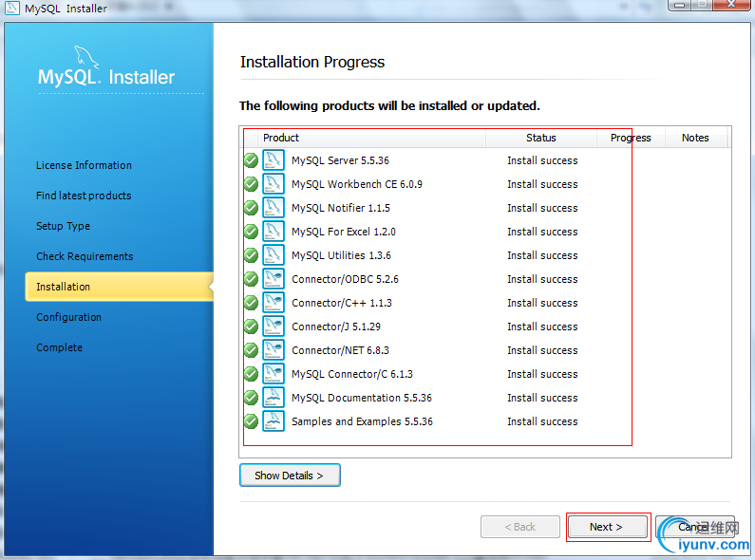
Task: Click the Connector/NET 6.8.3 product icon
Action: tap(273, 350)
